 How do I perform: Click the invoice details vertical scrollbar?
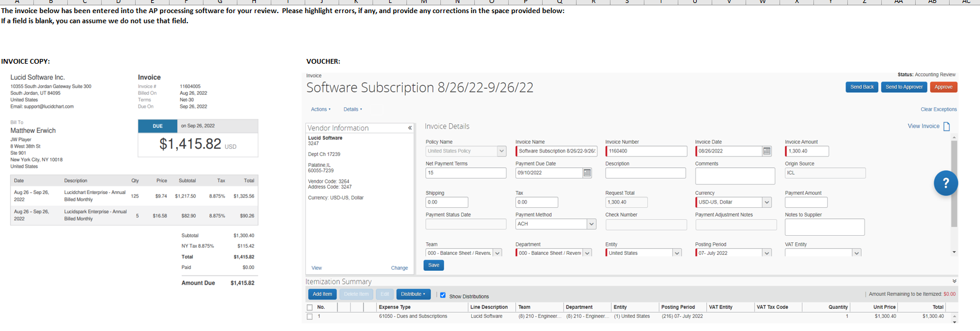pyautogui.click(x=954, y=185)
